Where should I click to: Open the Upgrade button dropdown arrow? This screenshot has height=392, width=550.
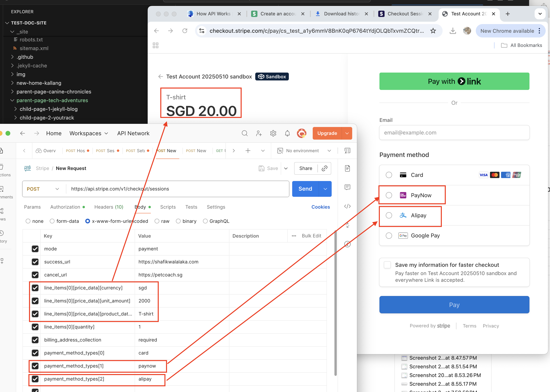coord(347,133)
